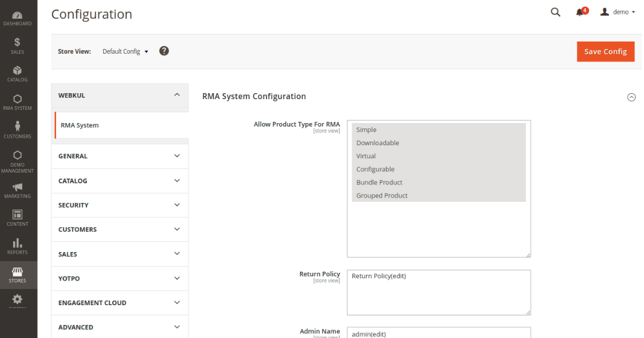
Task: Expand the CUSTOMERS config section
Action: (x=119, y=229)
